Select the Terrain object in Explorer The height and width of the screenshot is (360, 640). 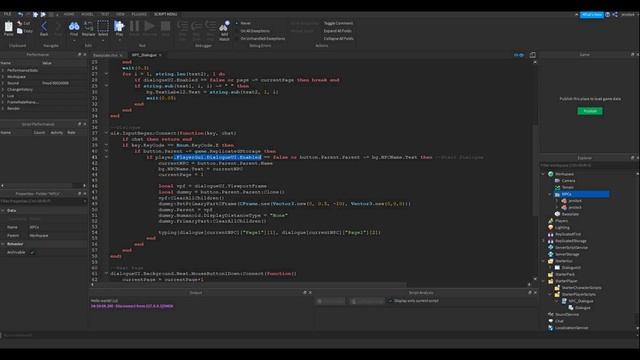[567, 187]
